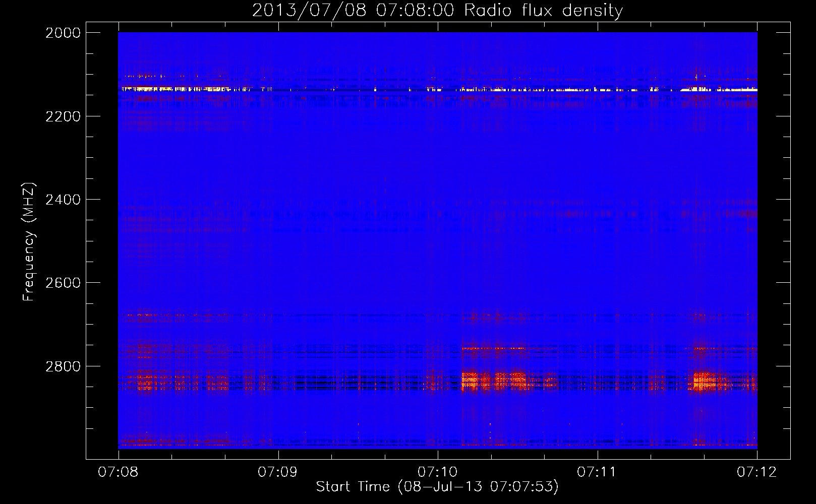Click the "Start Time (08-Jul-13 07:07:53)" label

[x=437, y=487]
